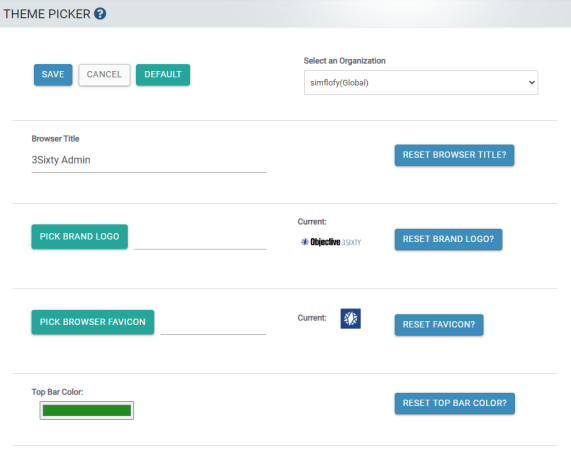The image size is (571, 450).
Task: Pick a browser favicon file
Action: tap(92, 322)
